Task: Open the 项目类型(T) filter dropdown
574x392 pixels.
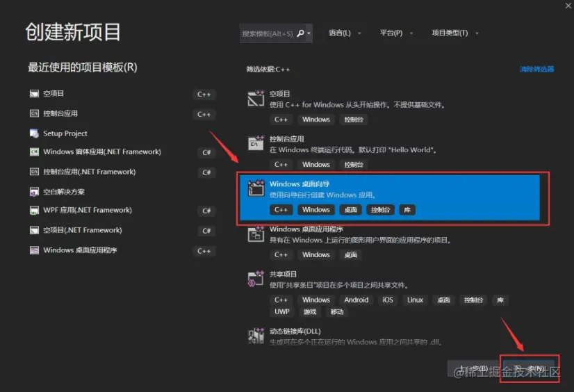Action: (455, 33)
